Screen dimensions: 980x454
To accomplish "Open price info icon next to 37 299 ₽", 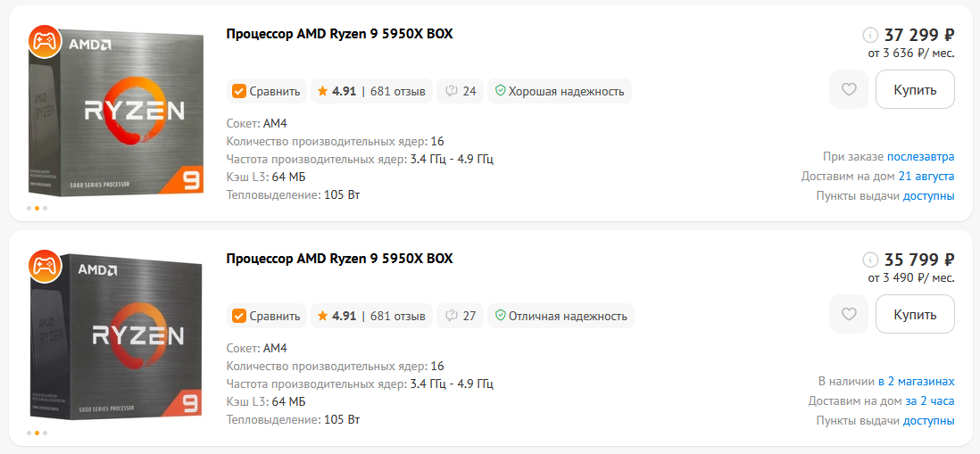I will [869, 35].
